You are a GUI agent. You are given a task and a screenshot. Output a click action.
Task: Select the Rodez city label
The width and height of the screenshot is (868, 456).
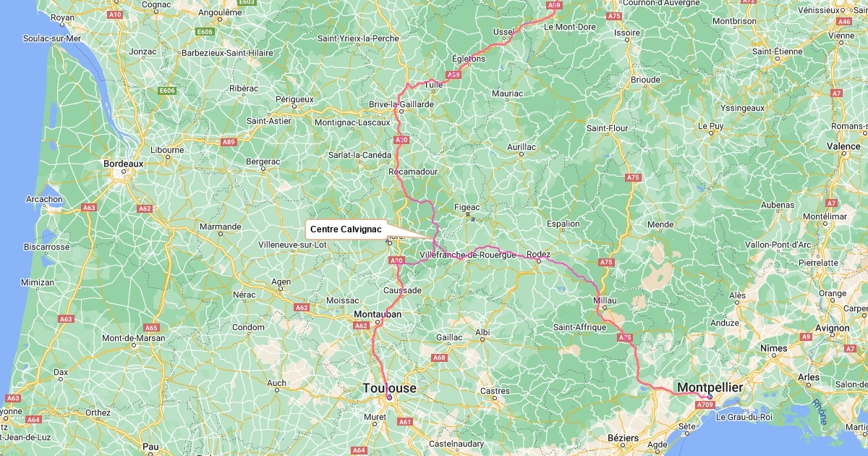(539, 254)
